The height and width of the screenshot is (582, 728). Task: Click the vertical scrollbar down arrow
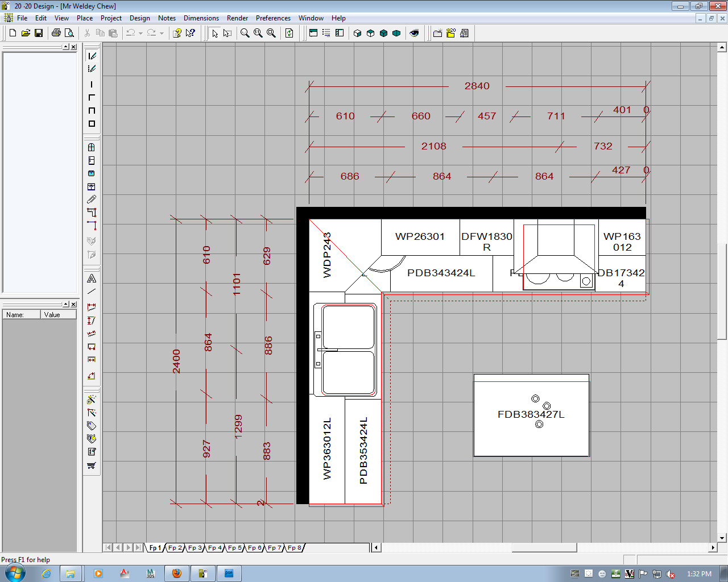[x=722, y=538]
